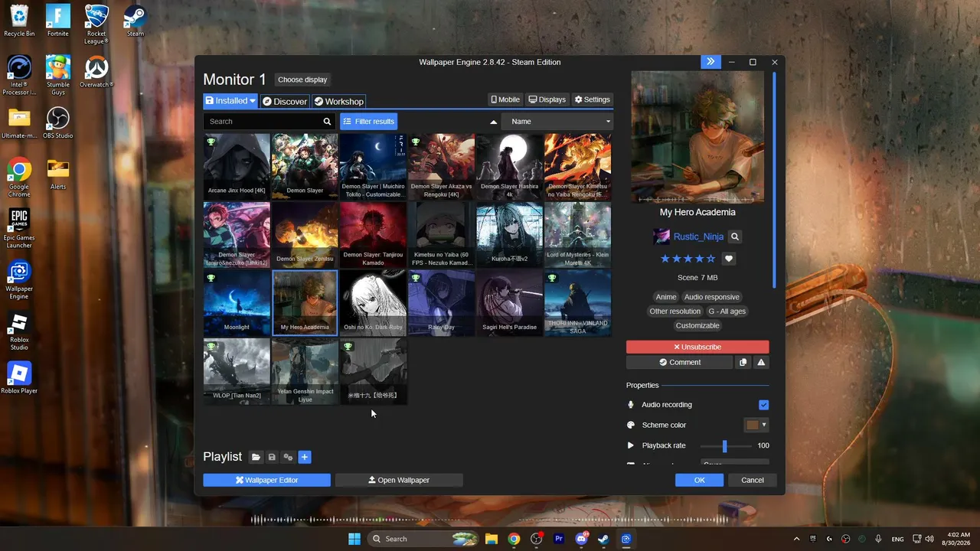Open the Overwatch desktop shortcut
Viewport: 980px width, 551px height.
[96, 72]
